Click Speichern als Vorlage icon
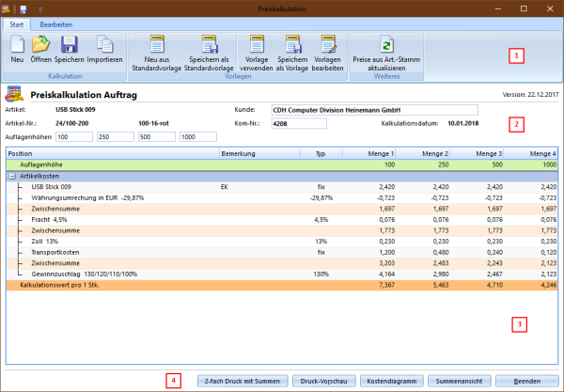Image resolution: width=564 pixels, height=392 pixels. (292, 44)
